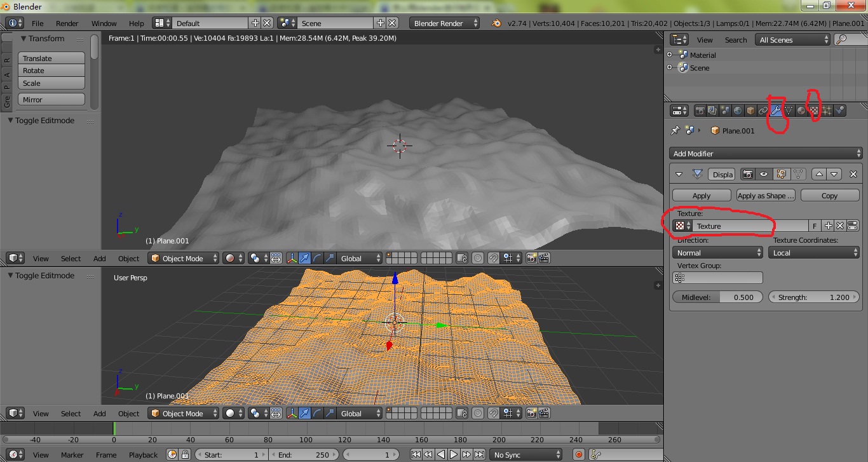Unlink the texture with the X icon
This screenshot has height=462, width=868.
click(x=840, y=226)
